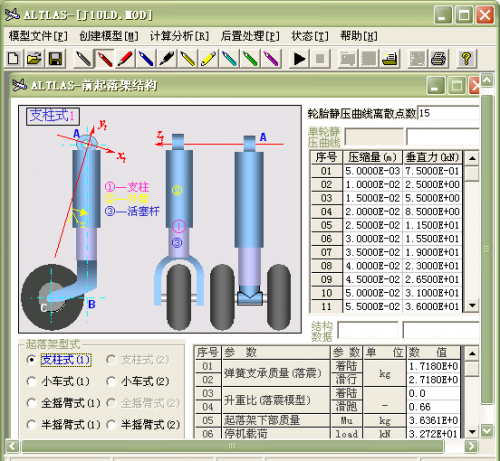Click row 01 compression cell 5.0000E-03
Screen dimensions: 500x461
click(372, 171)
